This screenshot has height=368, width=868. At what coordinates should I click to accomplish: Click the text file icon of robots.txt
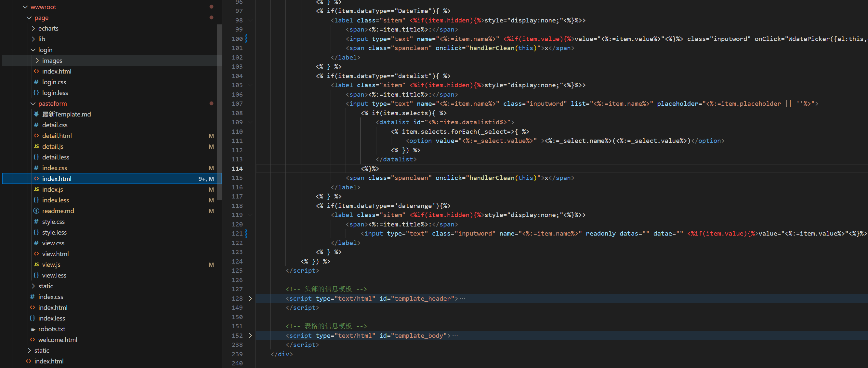(x=33, y=329)
